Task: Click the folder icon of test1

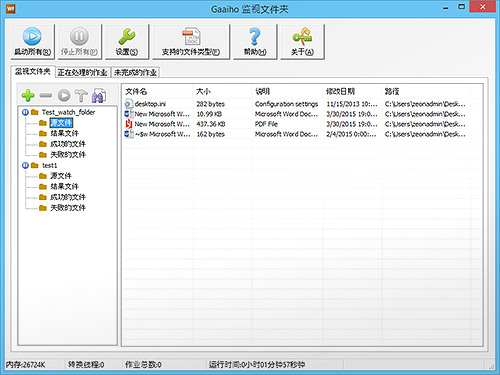Action: [34, 165]
